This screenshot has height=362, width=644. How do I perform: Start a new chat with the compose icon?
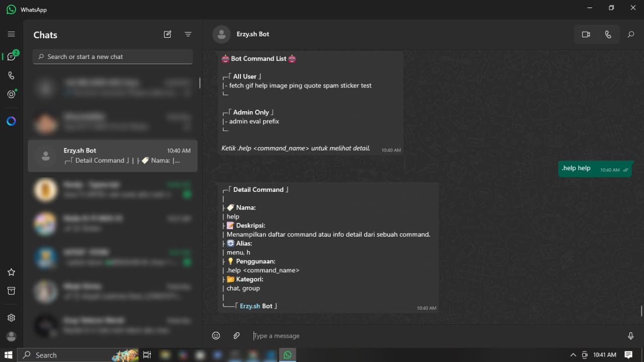coord(167,34)
